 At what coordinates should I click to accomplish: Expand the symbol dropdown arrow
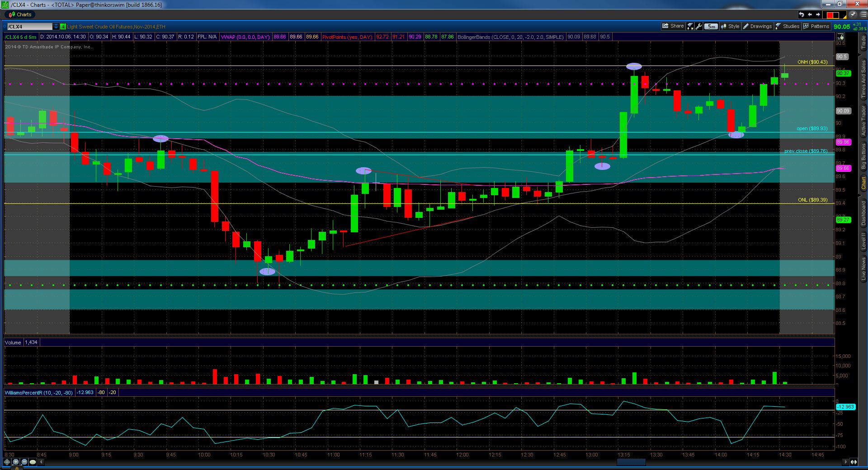[x=56, y=27]
